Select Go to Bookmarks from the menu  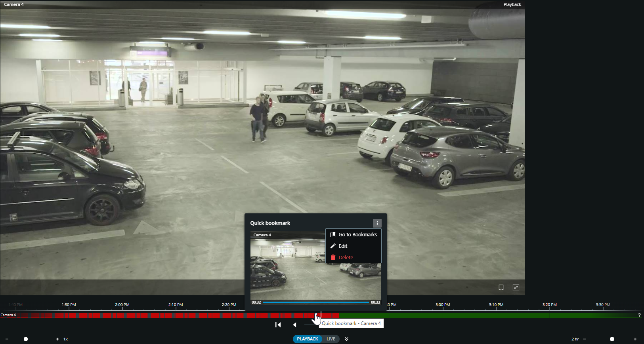354,235
